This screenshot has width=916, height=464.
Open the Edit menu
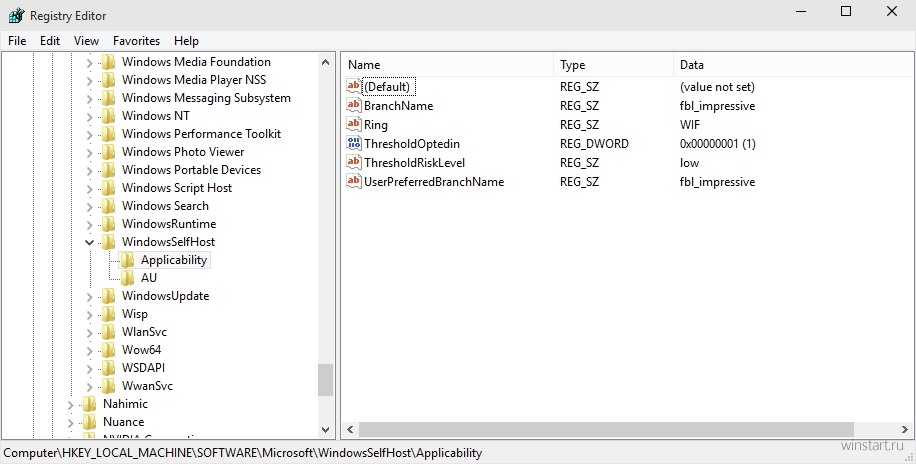click(x=50, y=41)
